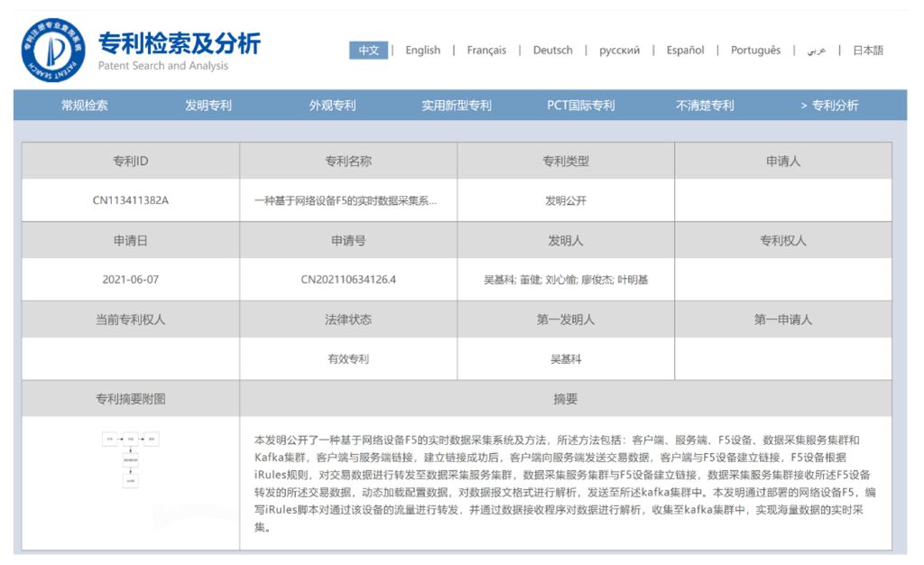The height and width of the screenshot is (565, 924).
Task: Open the 专利分析 tab
Action: pyautogui.click(x=829, y=106)
